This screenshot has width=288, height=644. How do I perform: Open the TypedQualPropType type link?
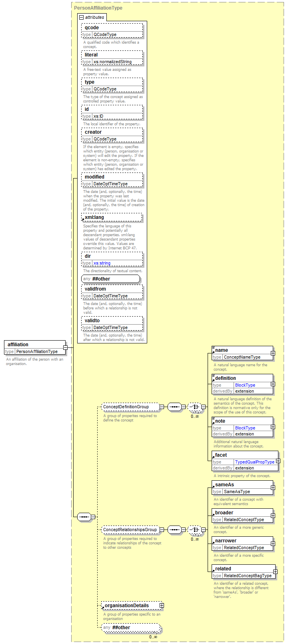click(254, 462)
